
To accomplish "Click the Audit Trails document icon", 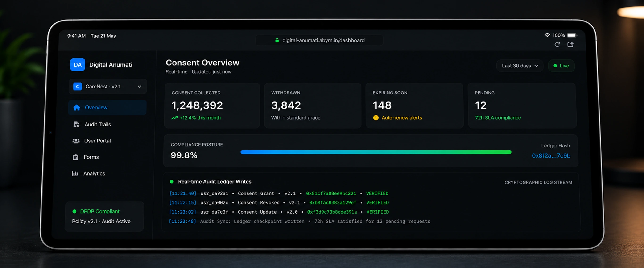I will click(x=76, y=124).
